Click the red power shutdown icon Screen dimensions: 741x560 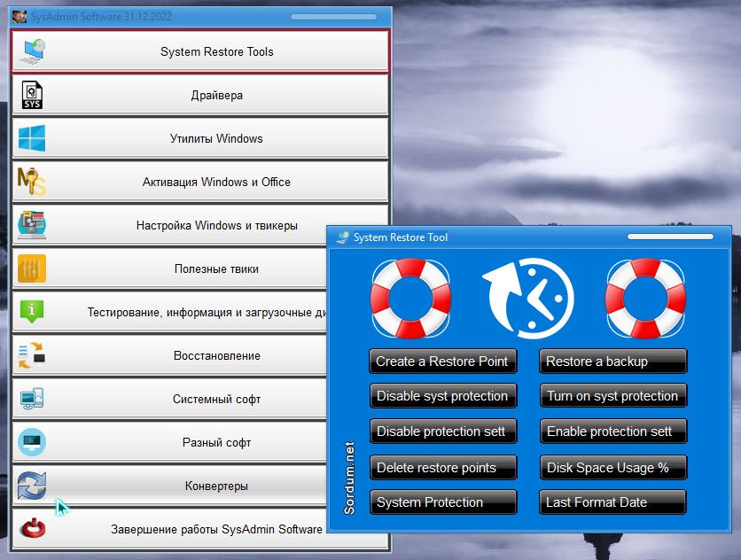click(32, 529)
